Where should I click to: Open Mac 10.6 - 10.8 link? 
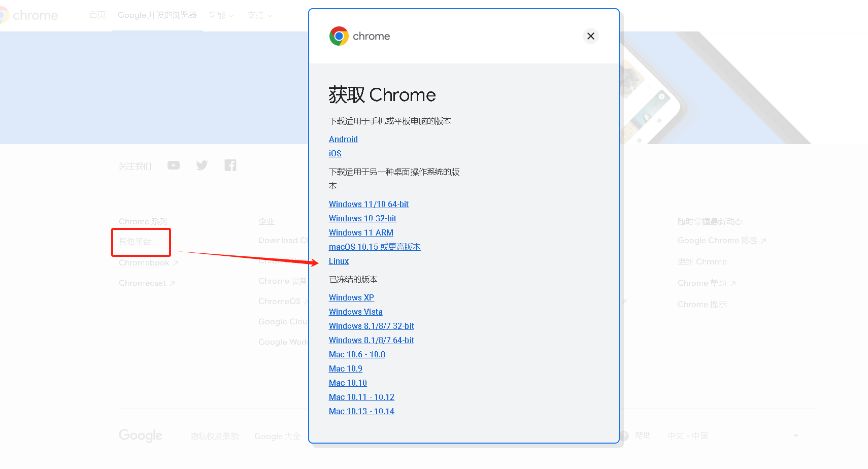click(x=357, y=354)
